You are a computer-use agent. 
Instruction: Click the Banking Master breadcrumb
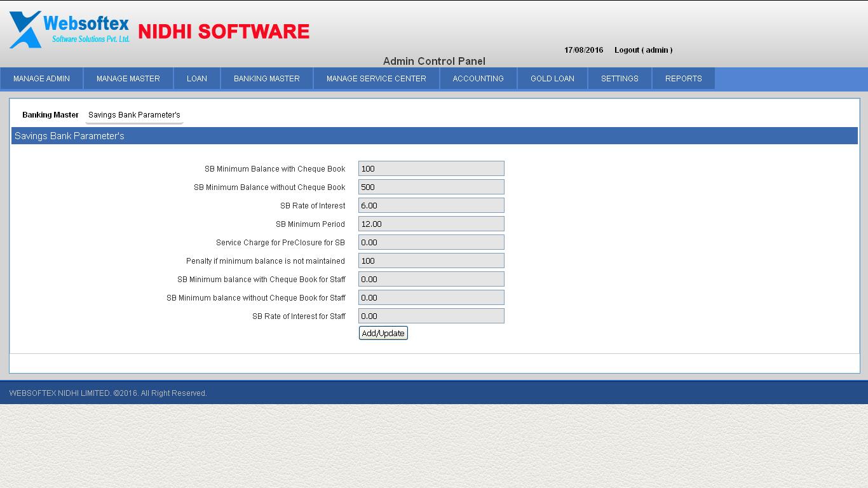tap(50, 115)
